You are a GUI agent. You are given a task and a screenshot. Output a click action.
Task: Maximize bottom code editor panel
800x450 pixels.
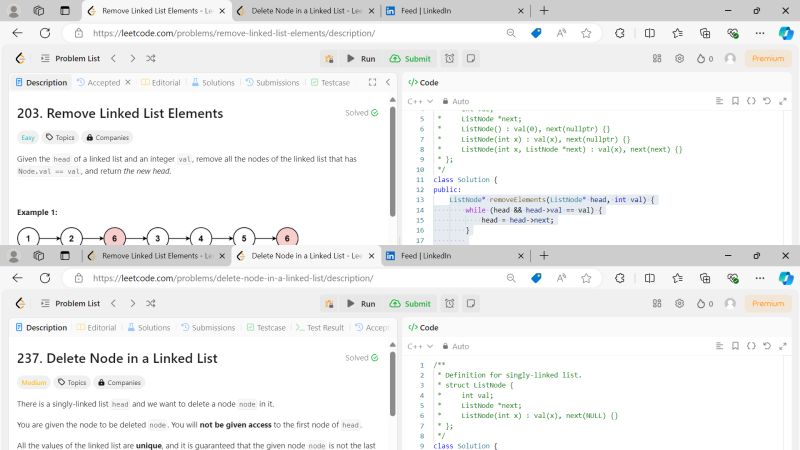(x=783, y=346)
